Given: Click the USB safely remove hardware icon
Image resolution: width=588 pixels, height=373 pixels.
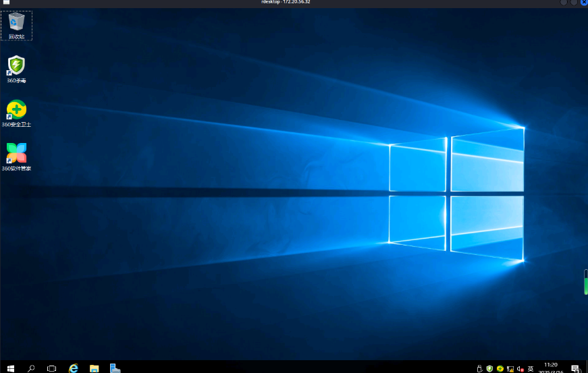Looking at the screenshot, I should point(479,368).
